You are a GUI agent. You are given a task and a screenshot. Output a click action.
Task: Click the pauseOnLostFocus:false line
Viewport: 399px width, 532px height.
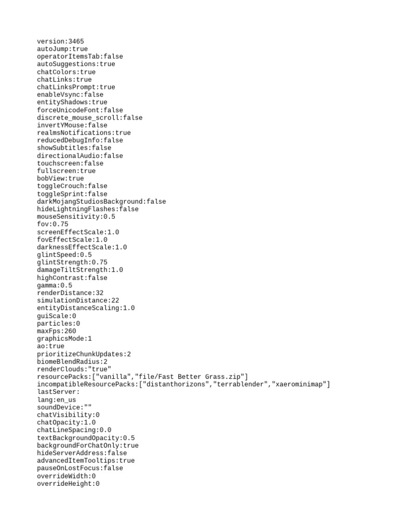(x=80, y=468)
